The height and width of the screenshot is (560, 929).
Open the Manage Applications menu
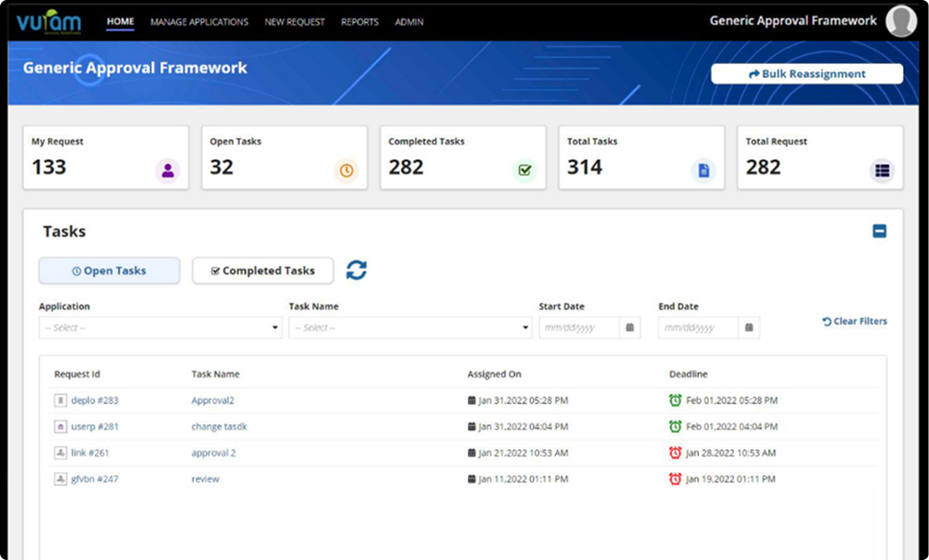[199, 22]
